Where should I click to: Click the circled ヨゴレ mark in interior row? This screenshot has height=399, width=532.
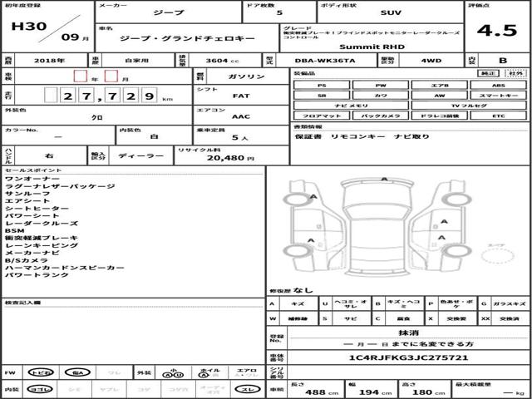click(x=41, y=390)
